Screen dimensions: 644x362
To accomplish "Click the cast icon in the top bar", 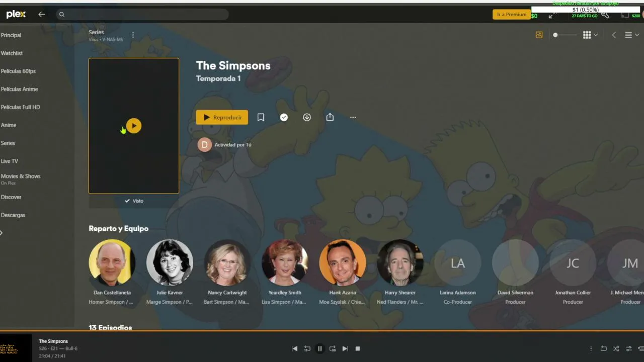I will click(625, 15).
